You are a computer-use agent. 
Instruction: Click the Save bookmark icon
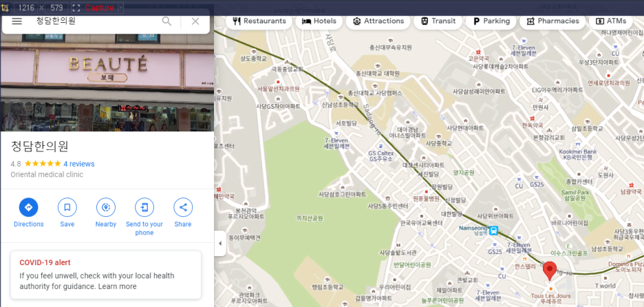[67, 207]
